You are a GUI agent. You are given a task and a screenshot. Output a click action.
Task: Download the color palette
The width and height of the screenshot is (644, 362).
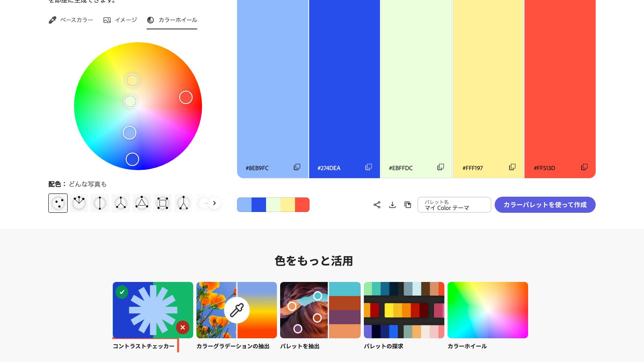(x=392, y=205)
